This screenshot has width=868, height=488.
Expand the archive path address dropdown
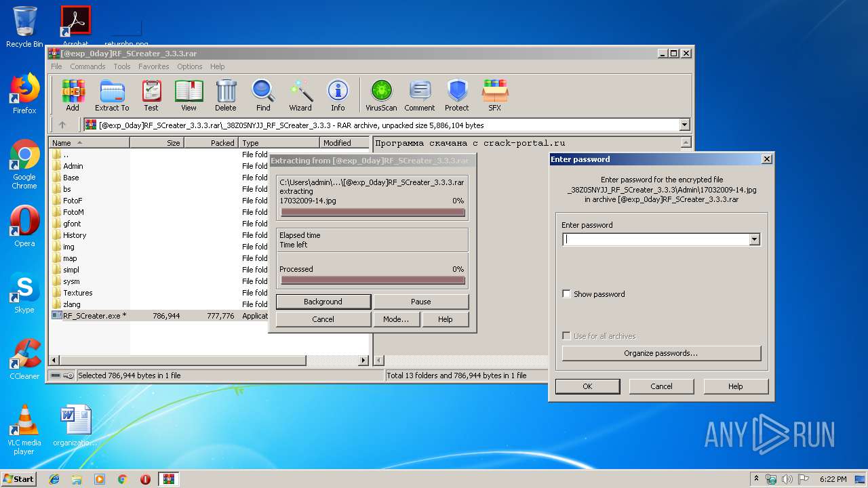[x=684, y=125]
